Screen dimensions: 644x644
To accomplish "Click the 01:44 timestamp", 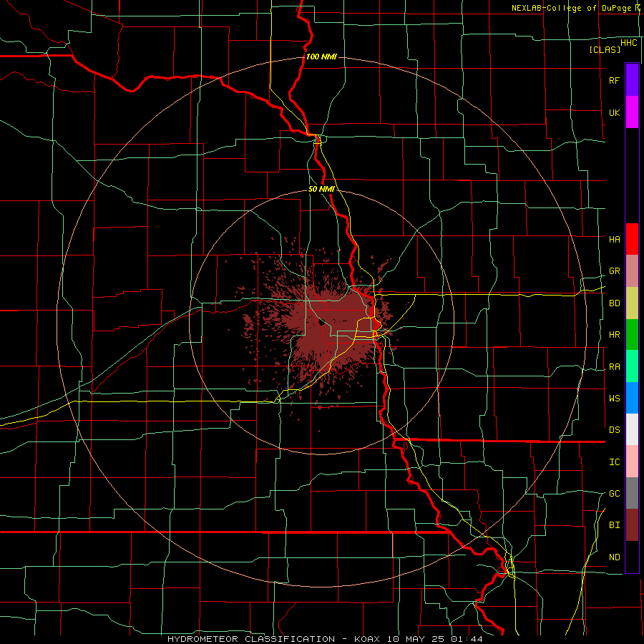I will pyautogui.click(x=467, y=639).
